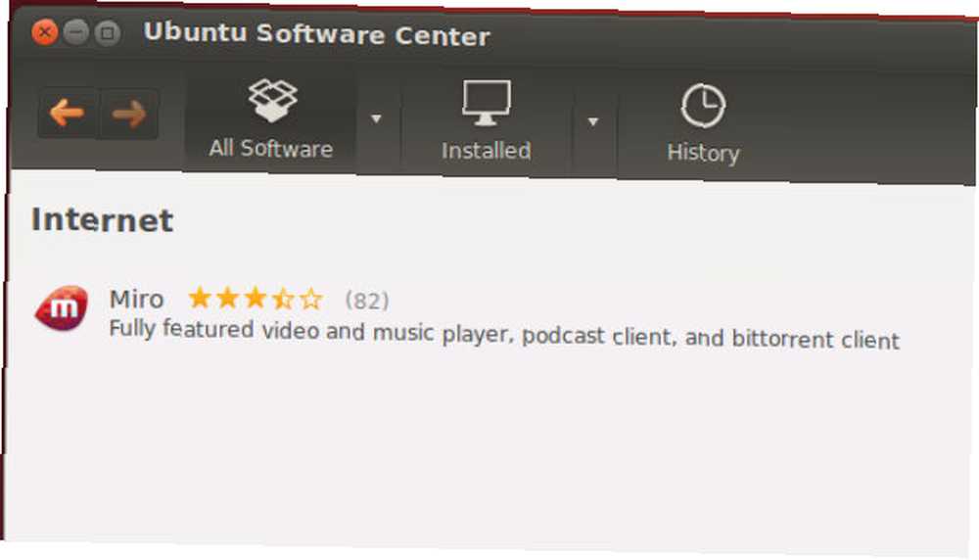Click the first gold star of Miro's rating
This screenshot has width=979, height=560.
pos(200,298)
